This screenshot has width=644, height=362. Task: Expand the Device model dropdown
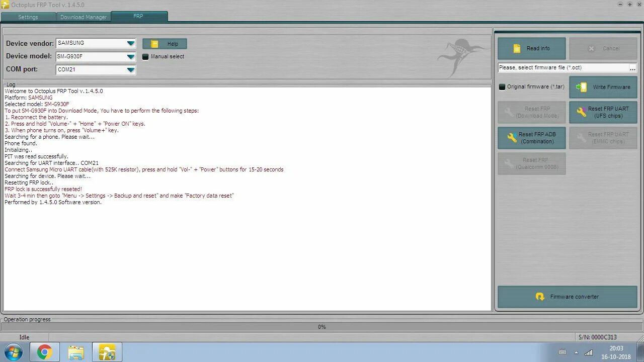131,57
